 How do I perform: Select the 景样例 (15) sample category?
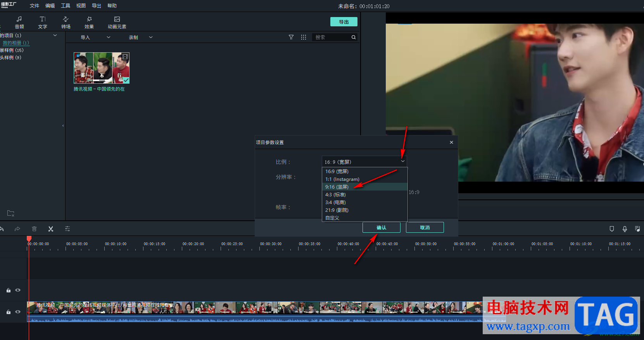tap(12, 50)
